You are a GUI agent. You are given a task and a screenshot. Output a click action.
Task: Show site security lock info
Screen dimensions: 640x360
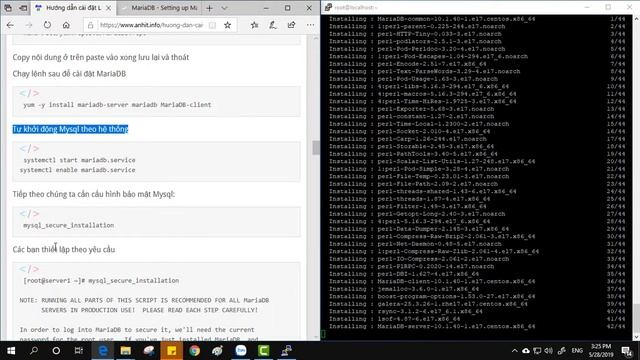point(91,25)
